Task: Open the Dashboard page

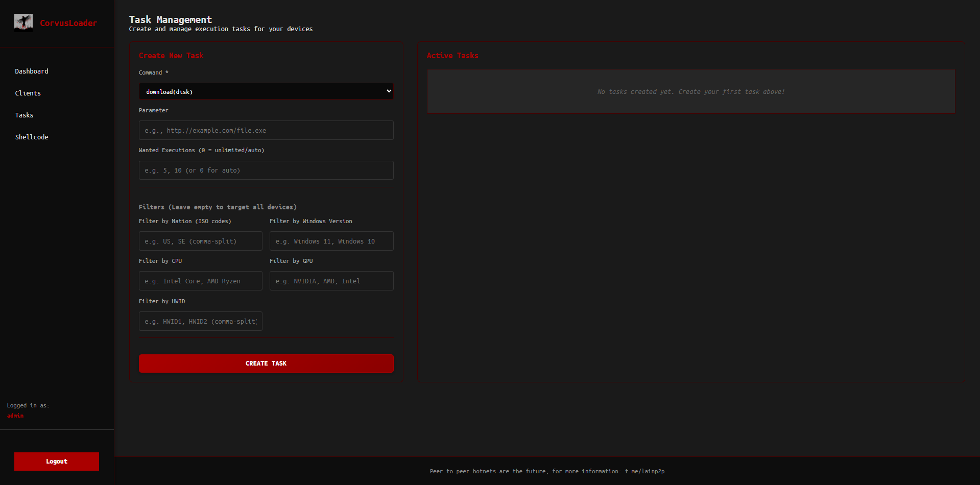Action: pos(32,71)
